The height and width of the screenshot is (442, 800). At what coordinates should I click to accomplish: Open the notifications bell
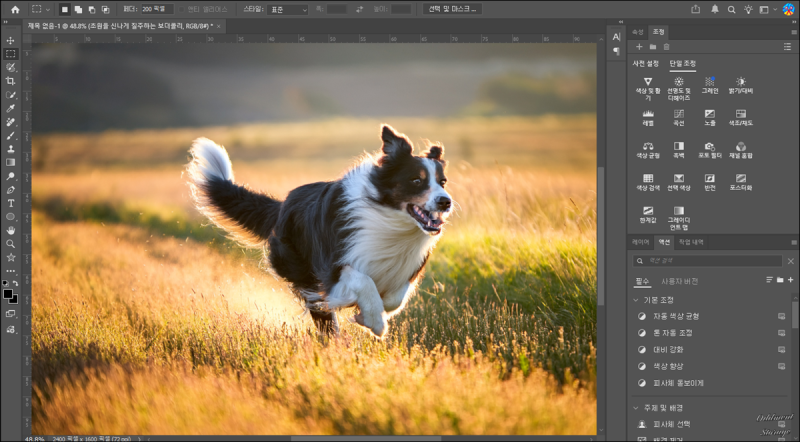pos(715,9)
